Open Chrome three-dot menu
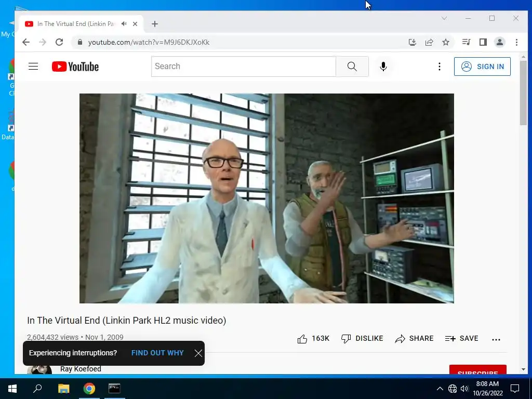Image resolution: width=532 pixels, height=399 pixels. pos(517,42)
